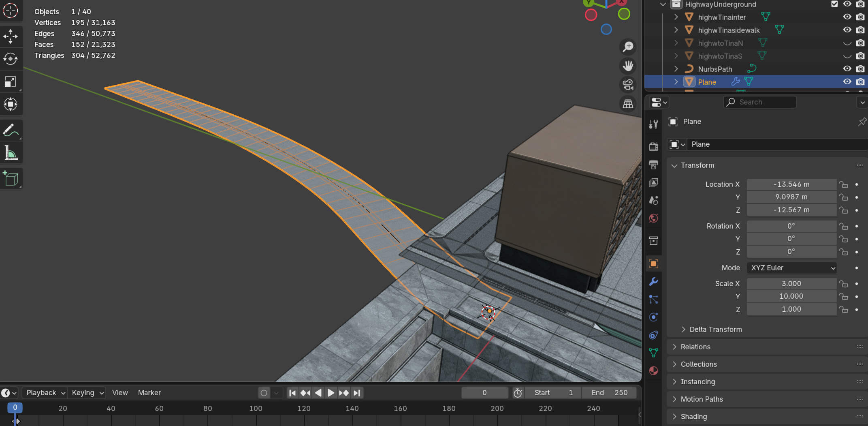Switch to perspective/orthographic grid view
This screenshot has width=868, height=426.
point(628,104)
